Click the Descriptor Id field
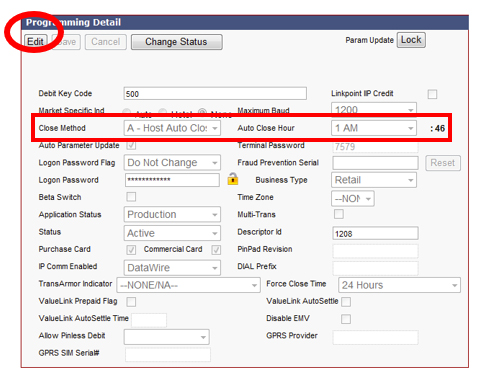 (x=375, y=233)
